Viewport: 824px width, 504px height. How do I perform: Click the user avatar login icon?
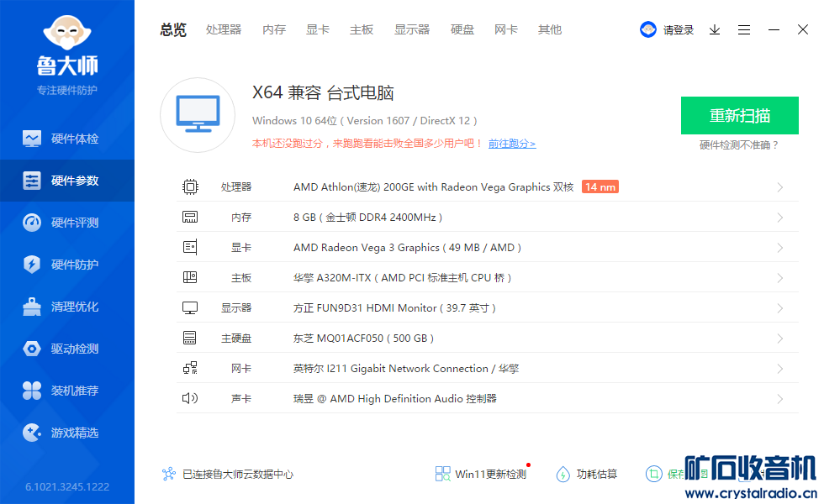(x=648, y=29)
